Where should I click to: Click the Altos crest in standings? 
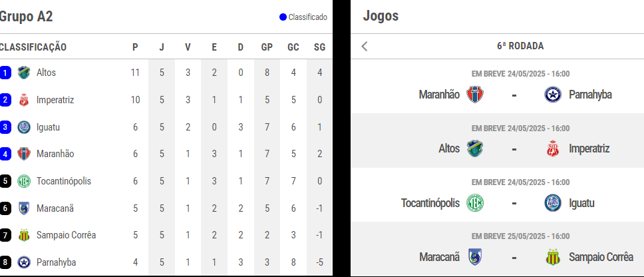tap(24, 73)
